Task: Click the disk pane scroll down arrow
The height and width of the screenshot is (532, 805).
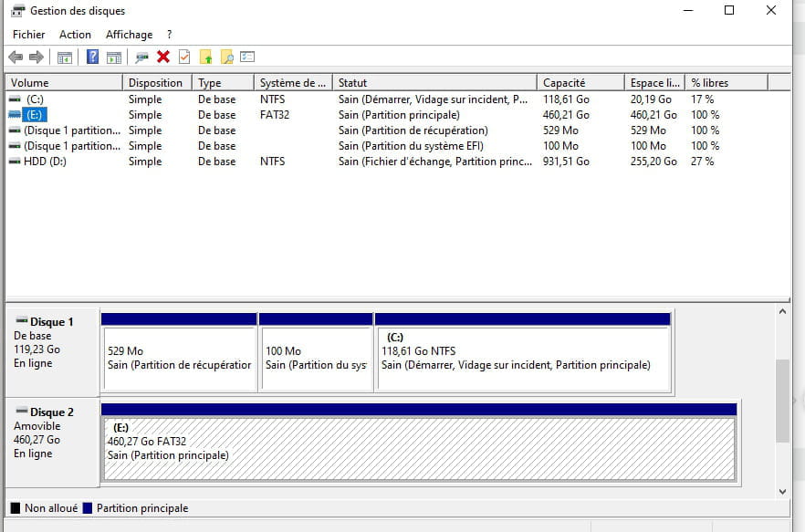Action: point(782,492)
